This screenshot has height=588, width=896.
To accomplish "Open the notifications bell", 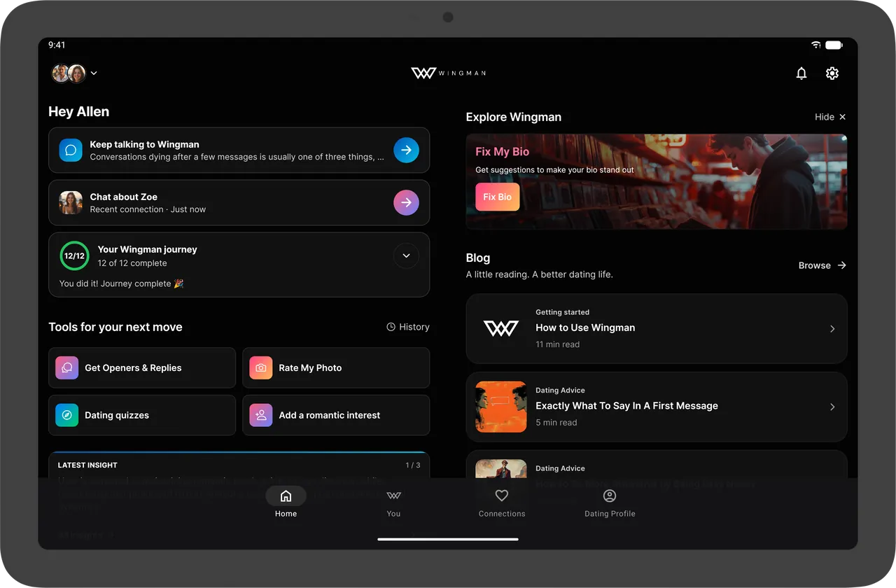I will click(801, 73).
